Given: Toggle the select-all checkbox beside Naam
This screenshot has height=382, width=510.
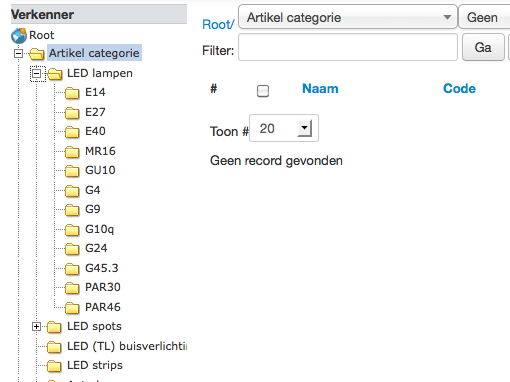Looking at the screenshot, I should coord(263,91).
